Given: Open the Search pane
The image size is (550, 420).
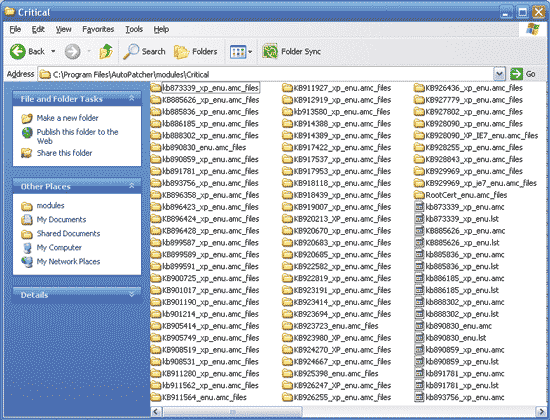Looking at the screenshot, I should click(145, 52).
